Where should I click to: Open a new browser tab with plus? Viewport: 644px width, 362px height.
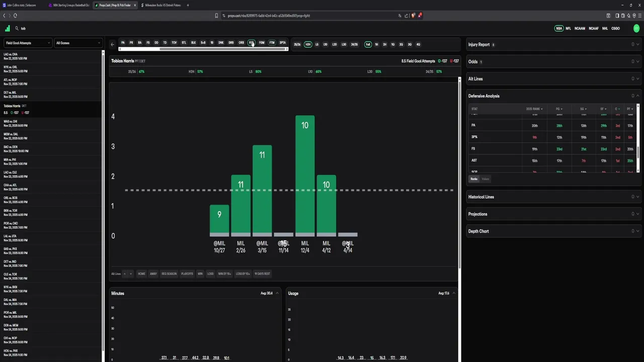click(x=188, y=5)
